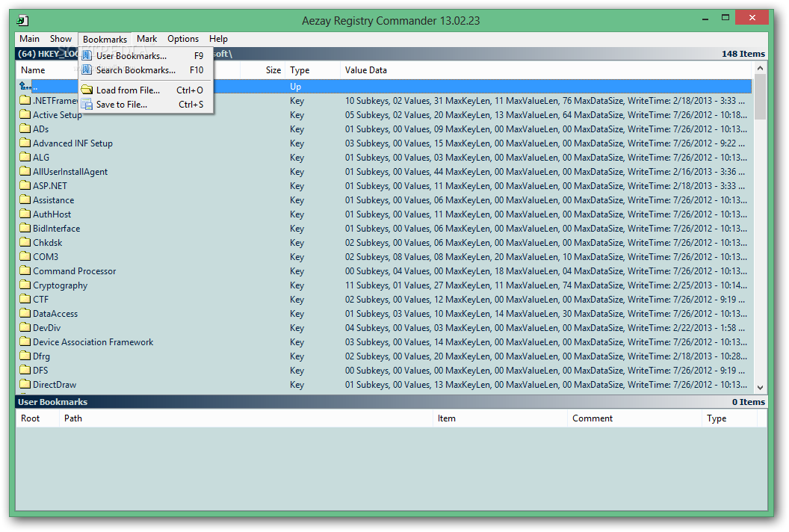789x532 pixels.
Task: Open the Show menu
Action: (x=61, y=39)
